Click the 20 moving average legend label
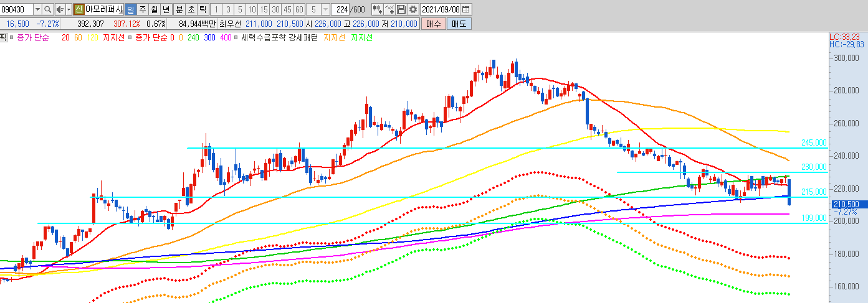This screenshot has height=303, width=868. (65, 37)
